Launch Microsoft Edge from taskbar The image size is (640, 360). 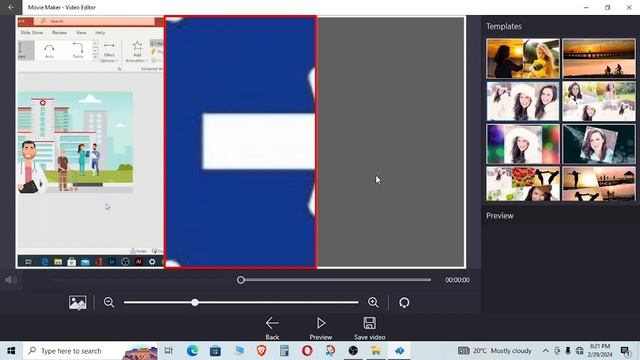192,351
